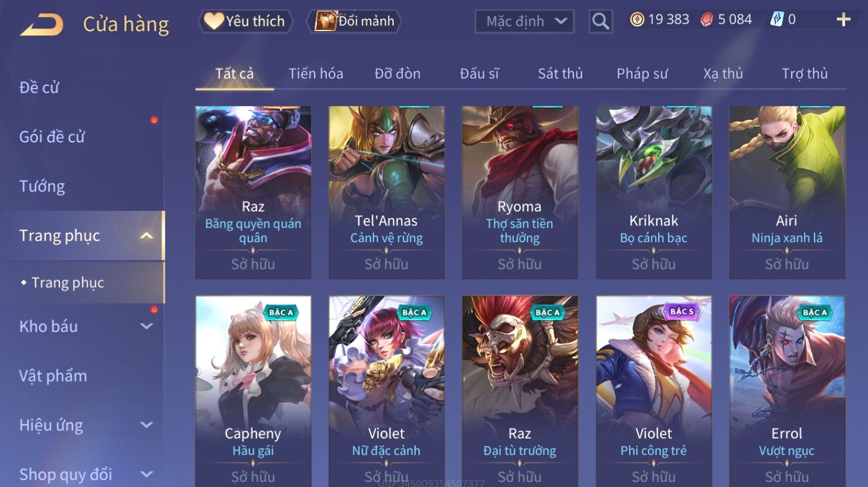Click the blue voucher currency icon
Image resolution: width=868 pixels, height=487 pixels.
click(777, 20)
